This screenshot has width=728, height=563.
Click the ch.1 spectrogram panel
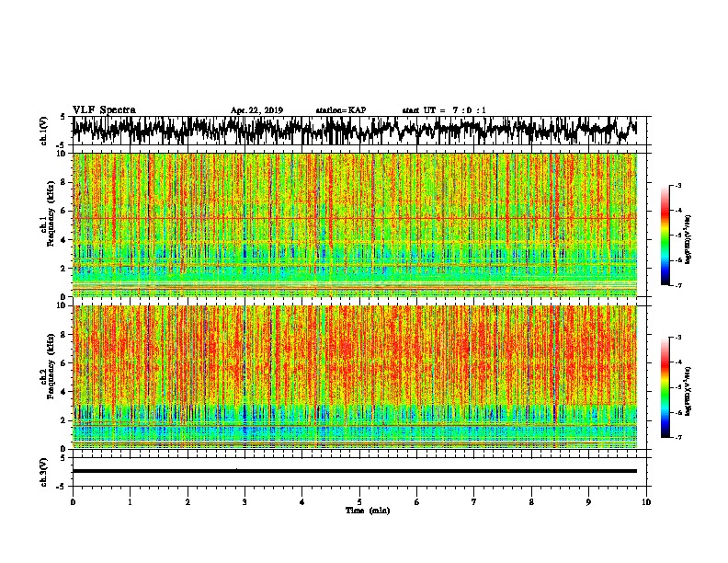pyautogui.click(x=355, y=224)
